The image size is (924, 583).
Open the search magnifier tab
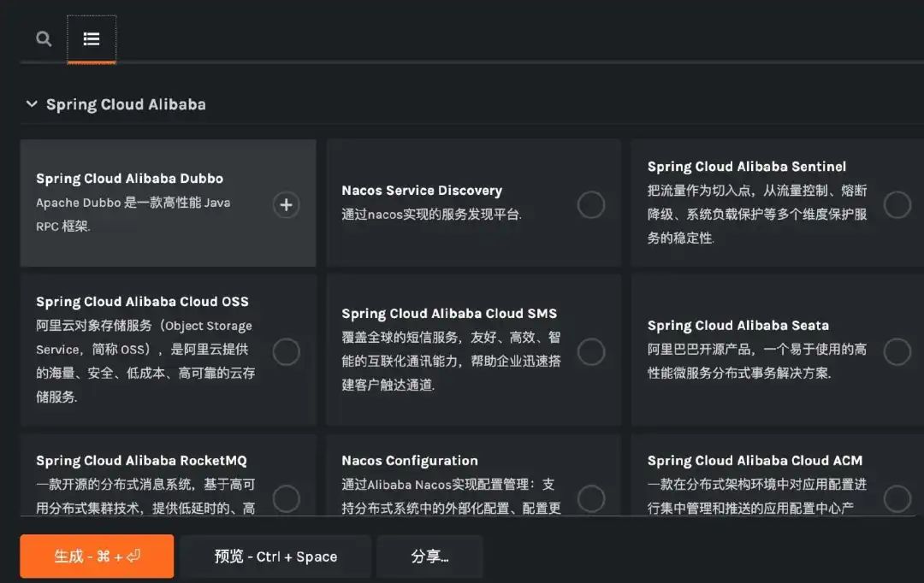point(44,38)
